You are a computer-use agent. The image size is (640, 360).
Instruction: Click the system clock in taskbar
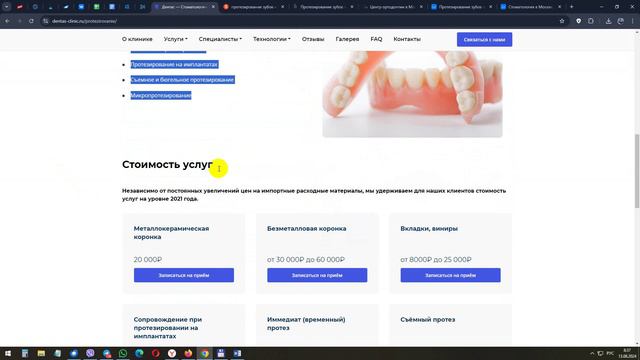627,353
